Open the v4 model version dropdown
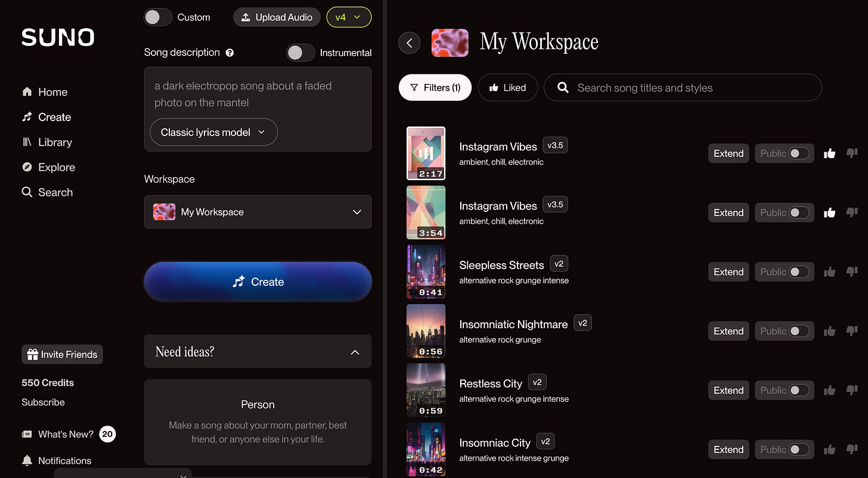The image size is (868, 478). coord(349,17)
